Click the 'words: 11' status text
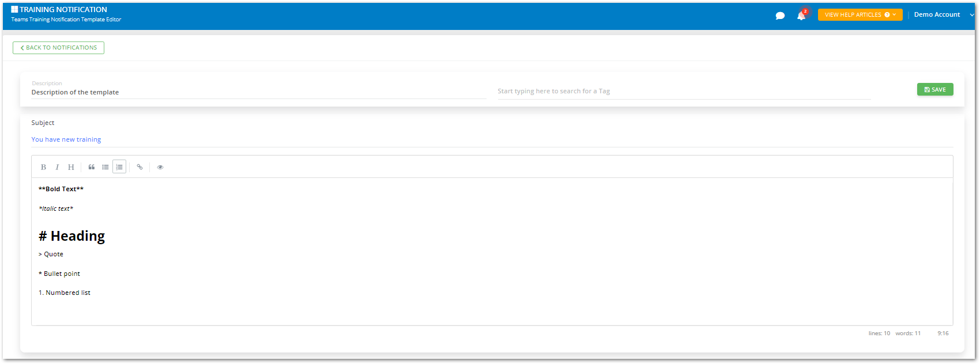 point(908,333)
